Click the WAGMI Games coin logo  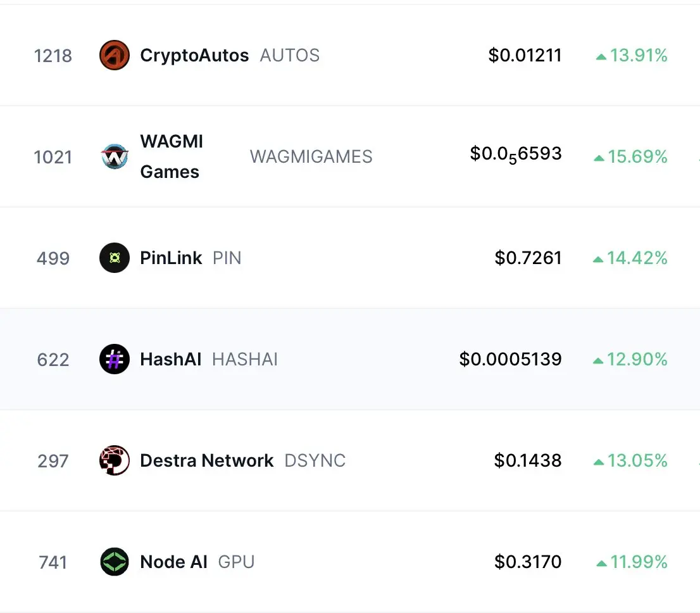tap(115, 156)
